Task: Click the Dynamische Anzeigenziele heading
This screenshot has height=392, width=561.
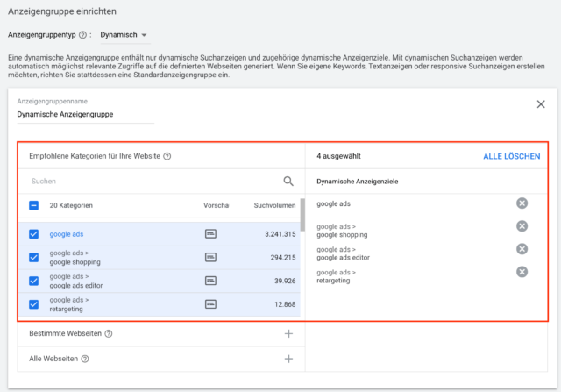Action: (x=357, y=182)
